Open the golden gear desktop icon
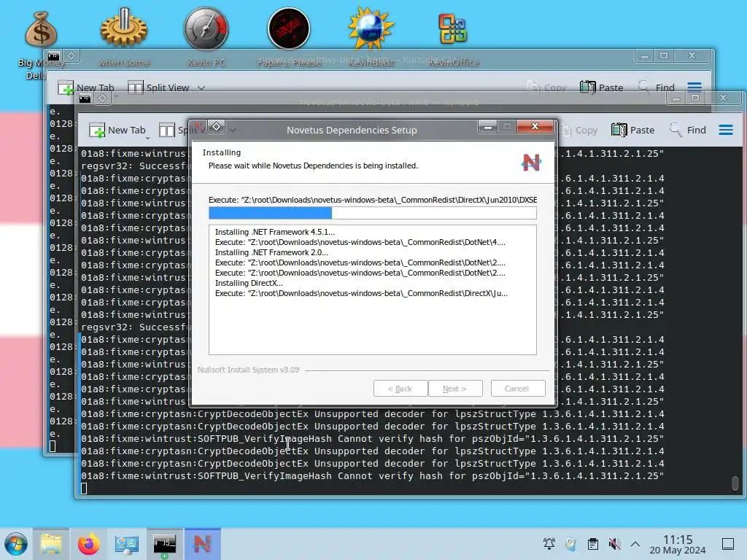This screenshot has height=560, width=747. (124, 28)
